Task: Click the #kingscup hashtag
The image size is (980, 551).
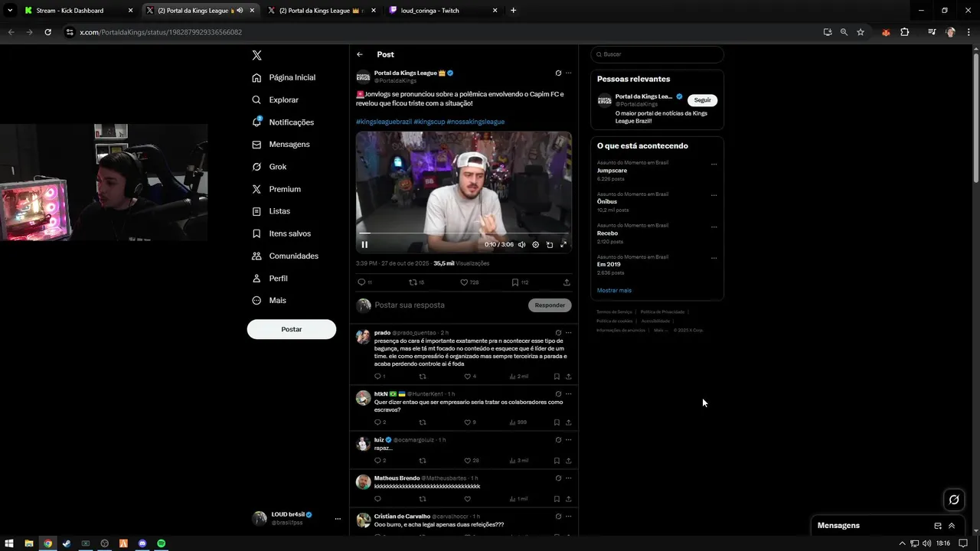Action: point(429,122)
